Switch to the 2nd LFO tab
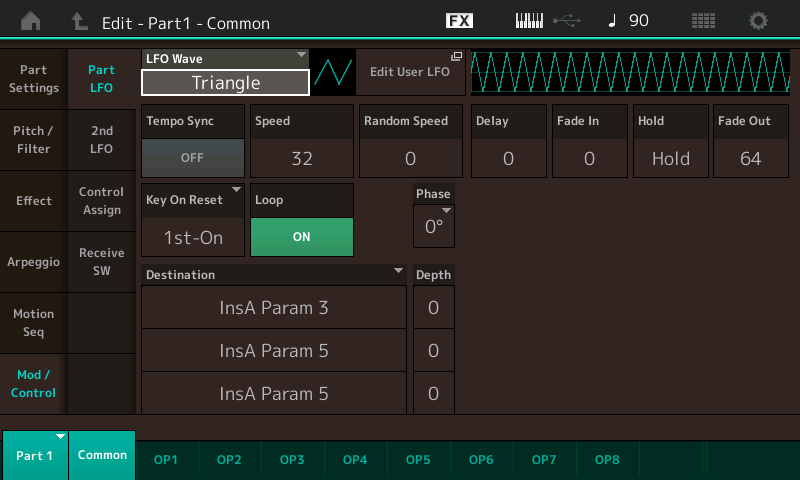Screen dimensions: 800x480 (x=101, y=139)
